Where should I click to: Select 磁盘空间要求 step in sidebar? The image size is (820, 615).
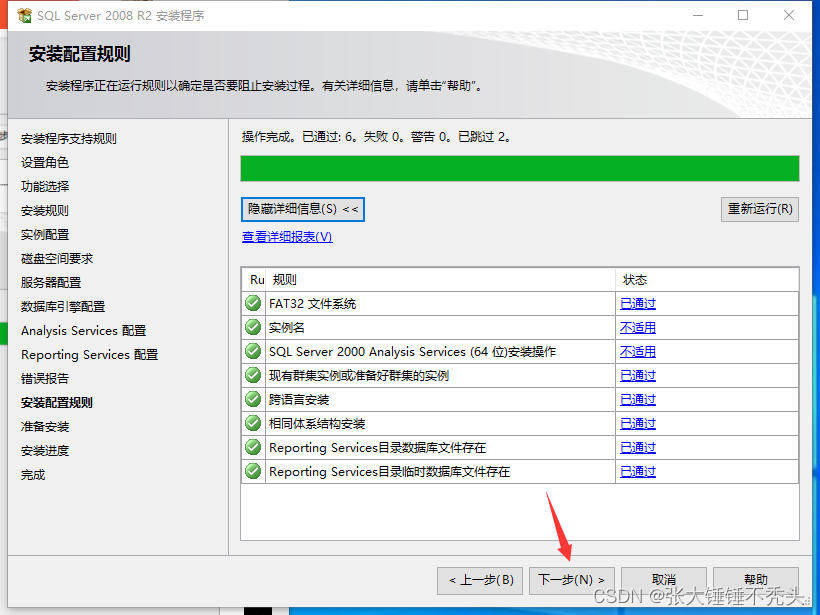point(57,259)
